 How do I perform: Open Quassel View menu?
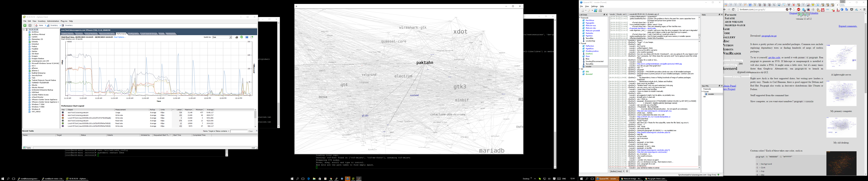(587, 6)
